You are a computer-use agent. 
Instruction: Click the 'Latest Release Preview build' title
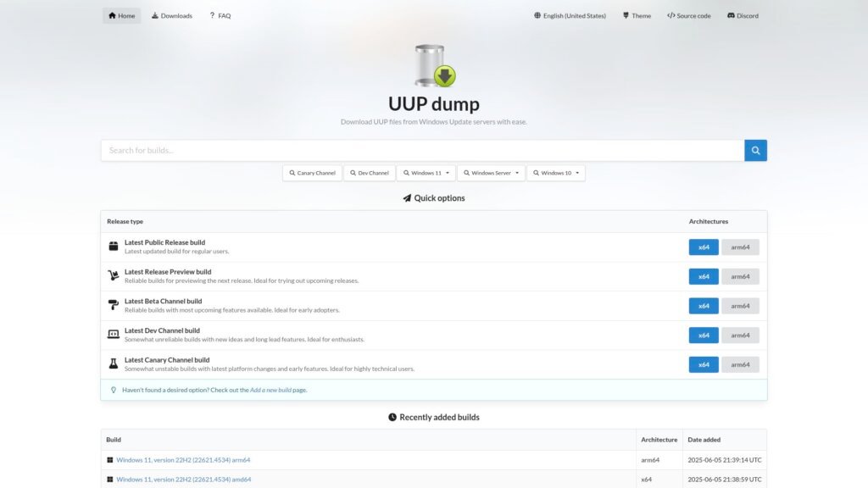pos(168,272)
